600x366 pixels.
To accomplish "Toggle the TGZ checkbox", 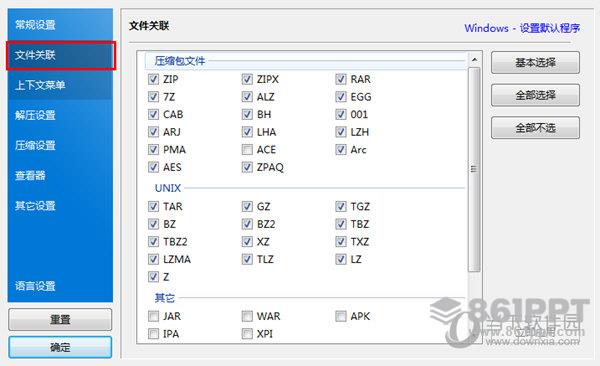I will [x=341, y=207].
